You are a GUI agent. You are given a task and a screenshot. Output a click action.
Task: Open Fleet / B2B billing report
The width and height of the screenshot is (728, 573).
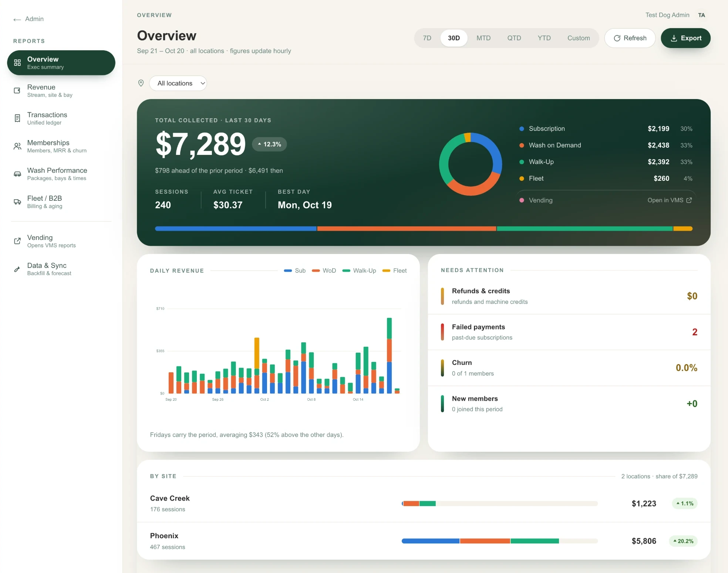(x=61, y=202)
